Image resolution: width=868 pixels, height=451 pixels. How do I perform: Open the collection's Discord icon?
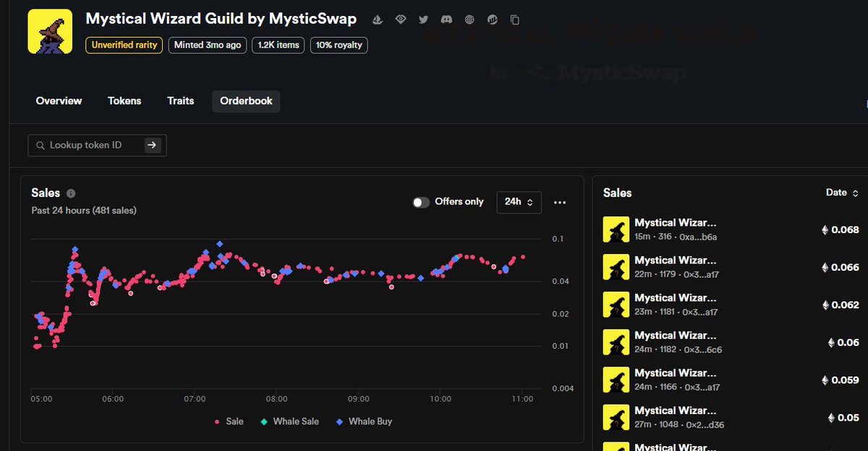click(446, 20)
